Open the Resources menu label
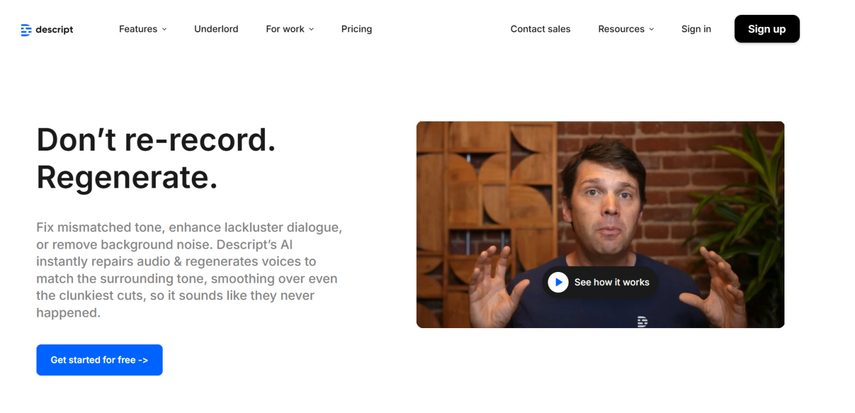The height and width of the screenshot is (413, 855). click(x=621, y=29)
